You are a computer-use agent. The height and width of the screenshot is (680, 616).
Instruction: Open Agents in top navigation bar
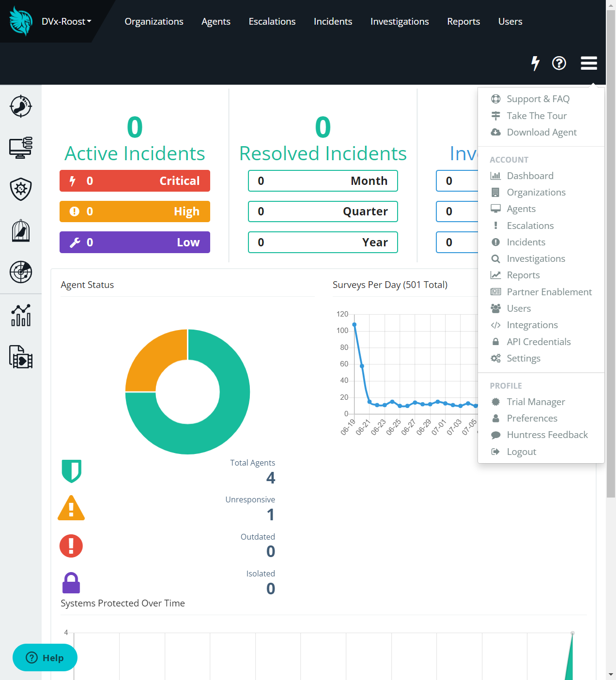click(216, 21)
